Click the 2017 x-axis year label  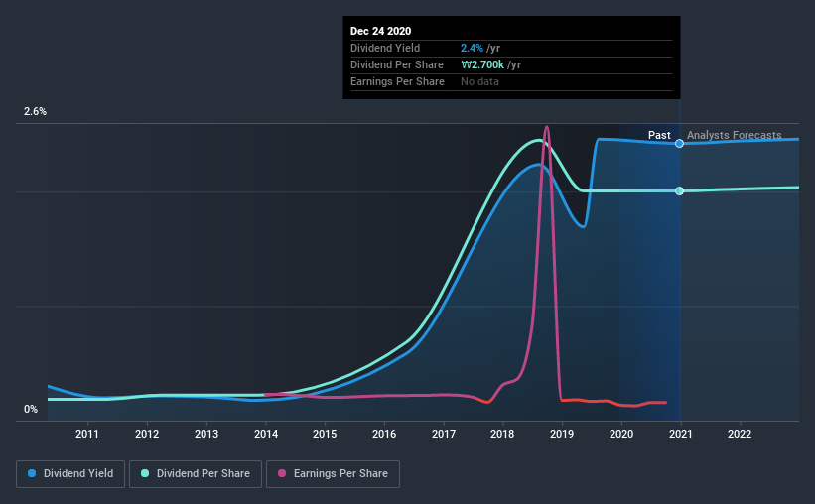pyautogui.click(x=444, y=434)
